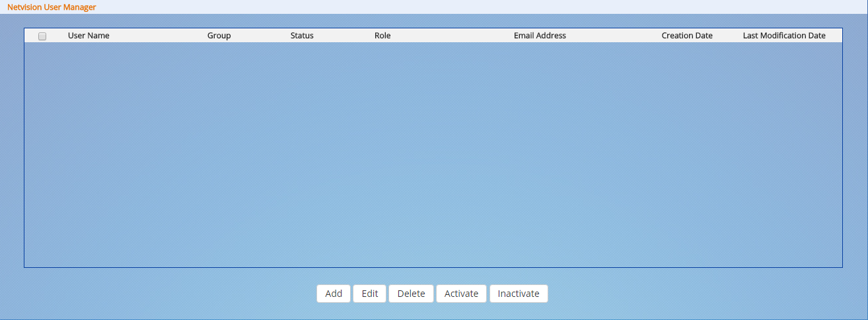
Task: Deactivate selected users with Inactivate
Action: tap(519, 294)
